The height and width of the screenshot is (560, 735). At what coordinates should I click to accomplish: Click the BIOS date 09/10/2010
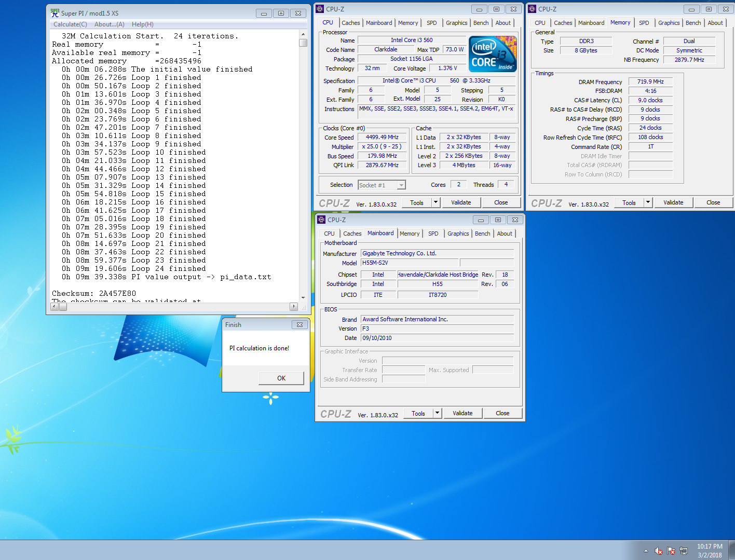437,338
